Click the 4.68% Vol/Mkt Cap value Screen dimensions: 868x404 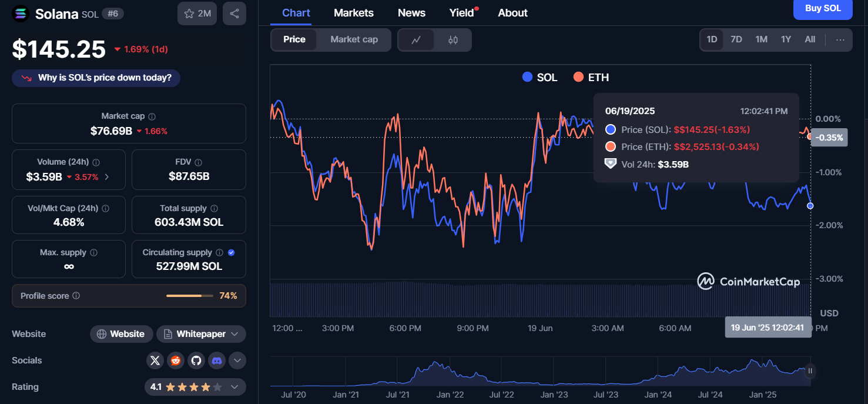tap(69, 222)
